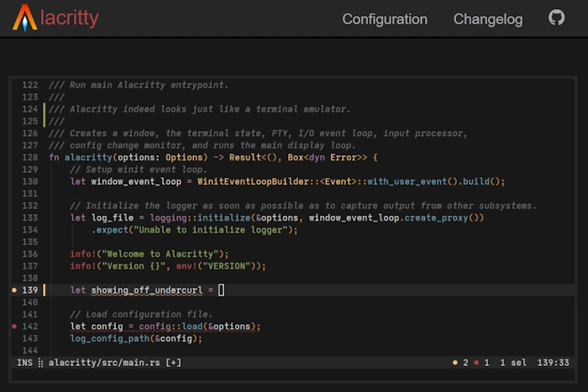
Task: Click the green diff gutter bar at line 124
Action: 45,115
